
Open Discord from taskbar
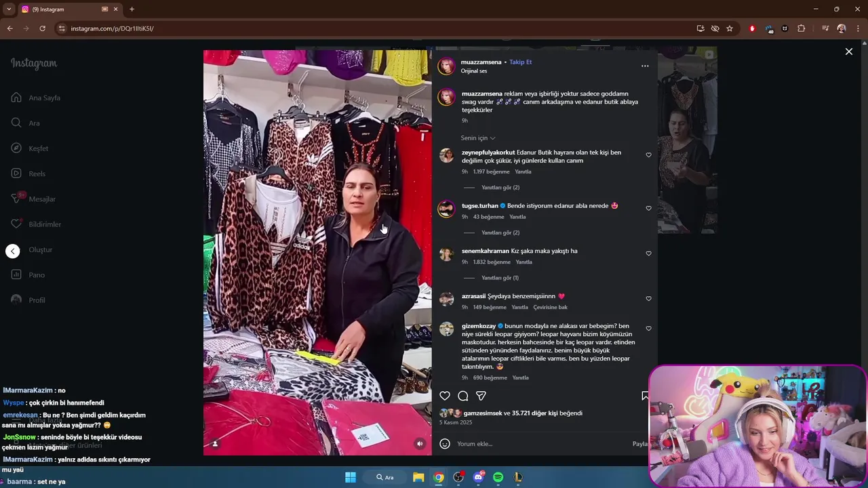coord(478,477)
